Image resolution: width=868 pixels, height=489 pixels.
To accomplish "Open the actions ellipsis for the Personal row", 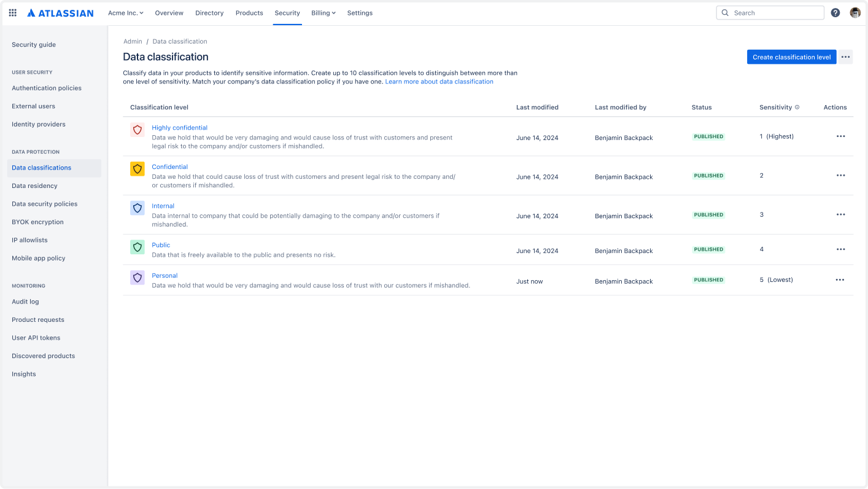I will pos(840,280).
